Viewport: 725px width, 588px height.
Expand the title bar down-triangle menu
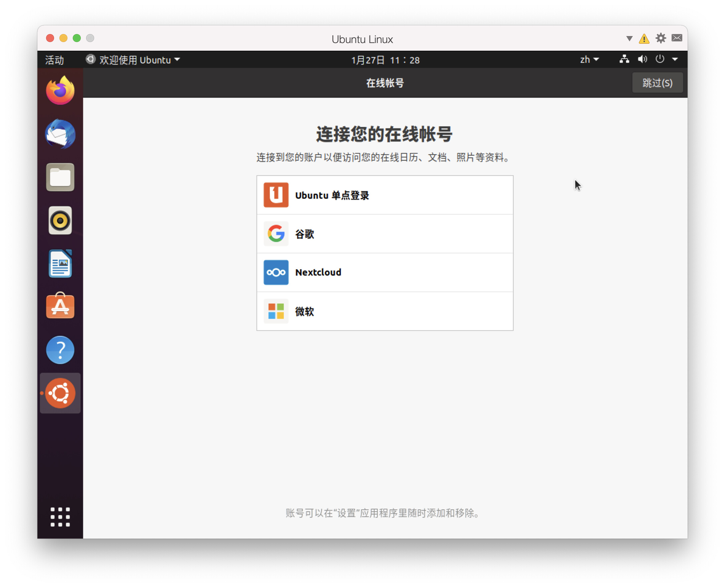(x=629, y=39)
